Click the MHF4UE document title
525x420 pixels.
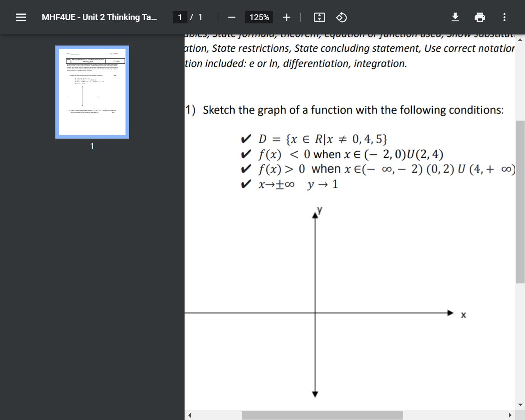99,17
